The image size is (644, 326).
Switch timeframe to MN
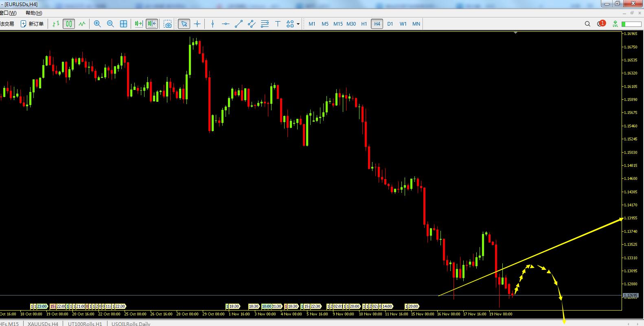click(x=416, y=24)
